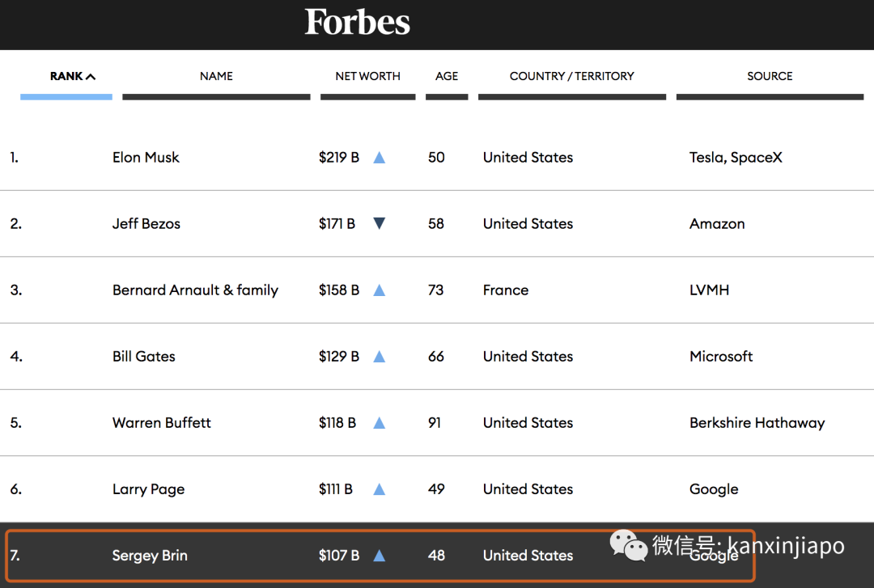Click the up arrow beside Bill Gates's $129 B

(x=379, y=356)
